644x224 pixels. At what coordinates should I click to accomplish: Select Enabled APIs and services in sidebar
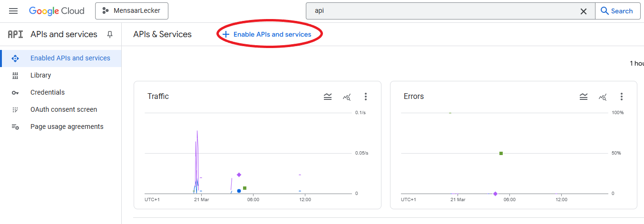click(x=61, y=58)
